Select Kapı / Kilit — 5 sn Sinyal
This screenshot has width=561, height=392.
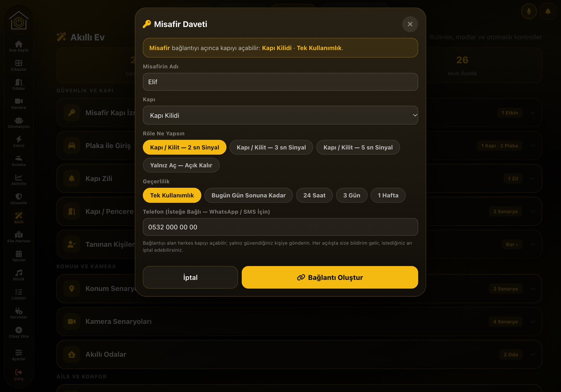pyautogui.click(x=358, y=147)
